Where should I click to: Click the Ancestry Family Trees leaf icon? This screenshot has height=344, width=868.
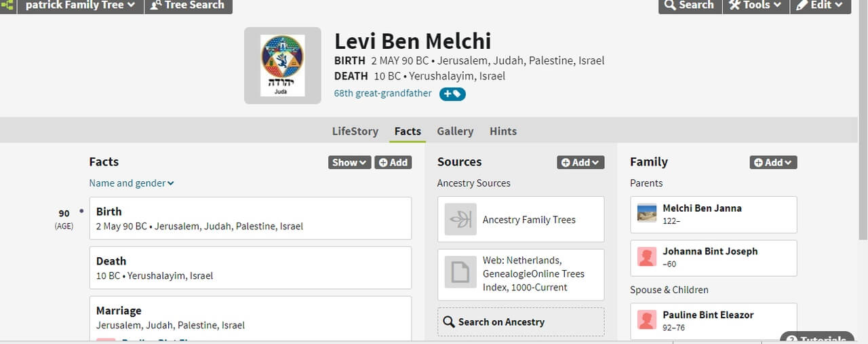(x=460, y=219)
